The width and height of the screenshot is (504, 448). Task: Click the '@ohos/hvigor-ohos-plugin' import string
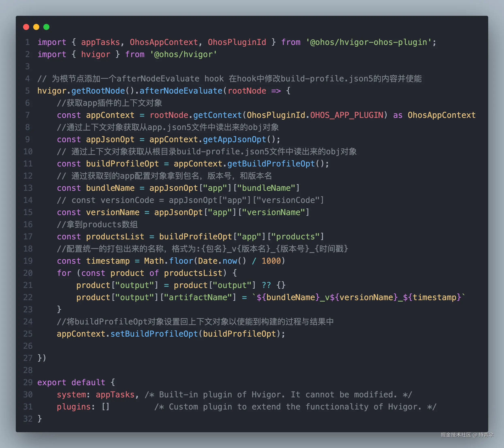(x=368, y=42)
